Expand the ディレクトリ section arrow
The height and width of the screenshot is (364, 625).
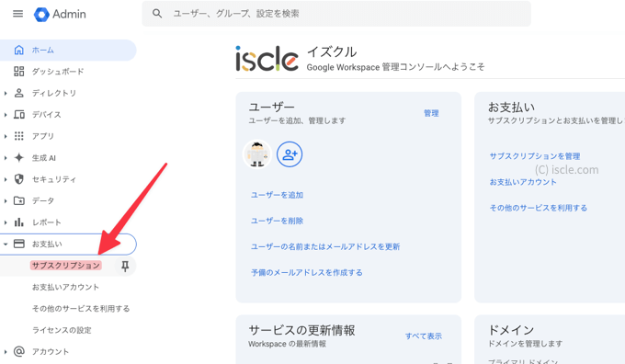6,93
